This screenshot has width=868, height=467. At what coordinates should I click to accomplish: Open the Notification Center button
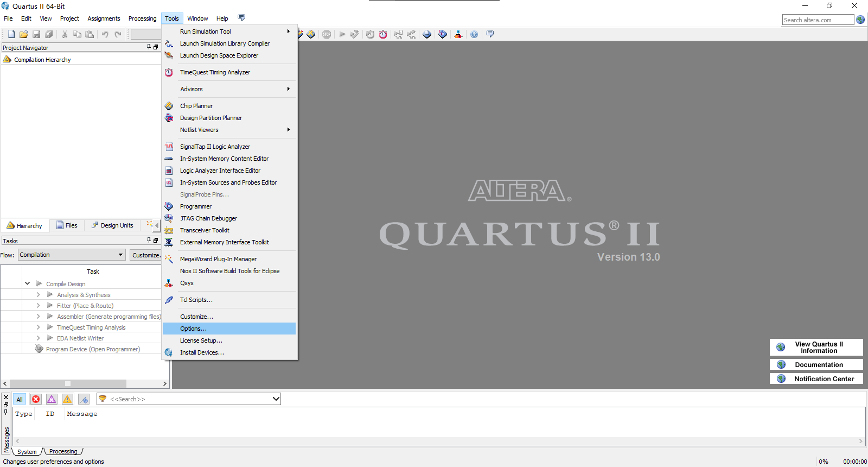coord(816,378)
